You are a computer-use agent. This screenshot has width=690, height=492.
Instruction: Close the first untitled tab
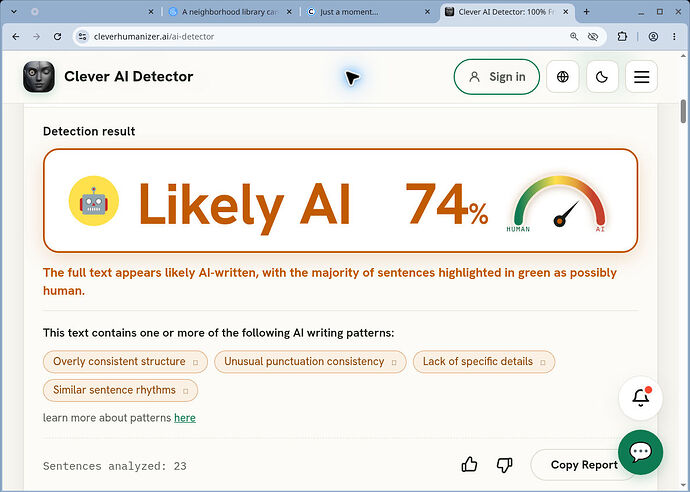click(151, 12)
